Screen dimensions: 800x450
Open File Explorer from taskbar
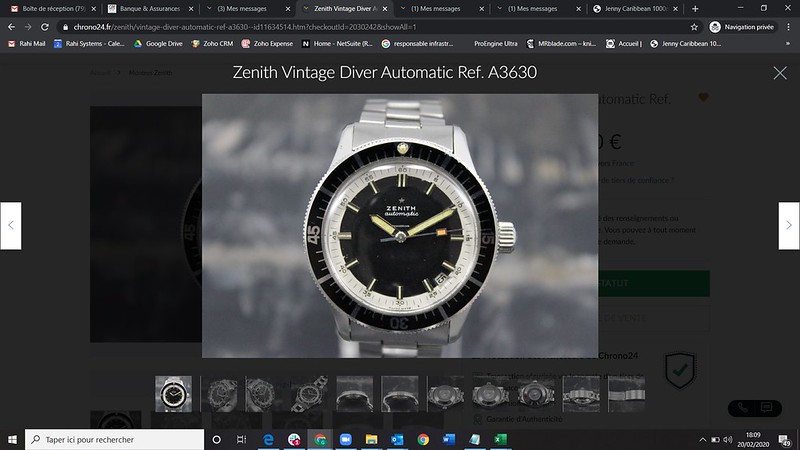pos(371,439)
